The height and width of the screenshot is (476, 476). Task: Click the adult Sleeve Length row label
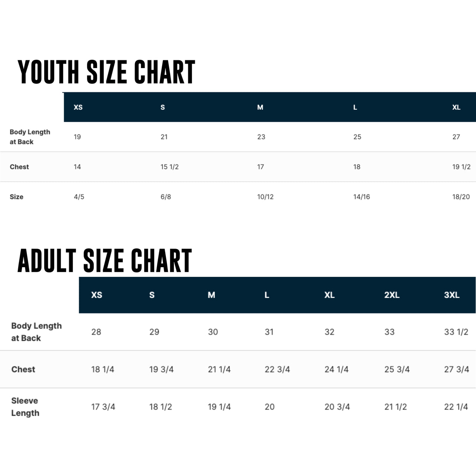[25, 407]
